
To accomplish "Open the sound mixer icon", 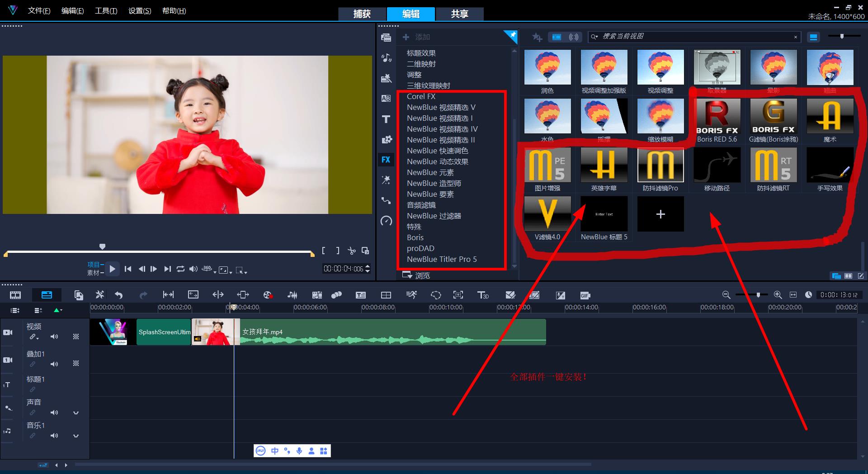I will coord(292,295).
